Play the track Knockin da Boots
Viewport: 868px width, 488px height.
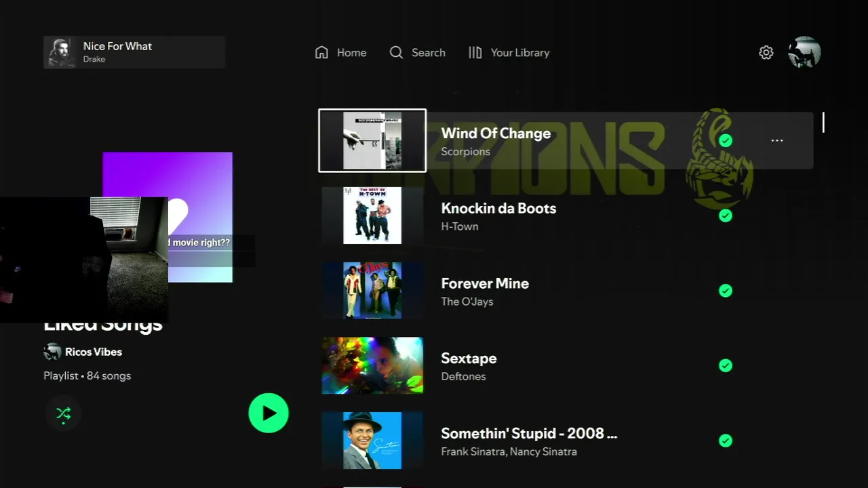click(498, 208)
